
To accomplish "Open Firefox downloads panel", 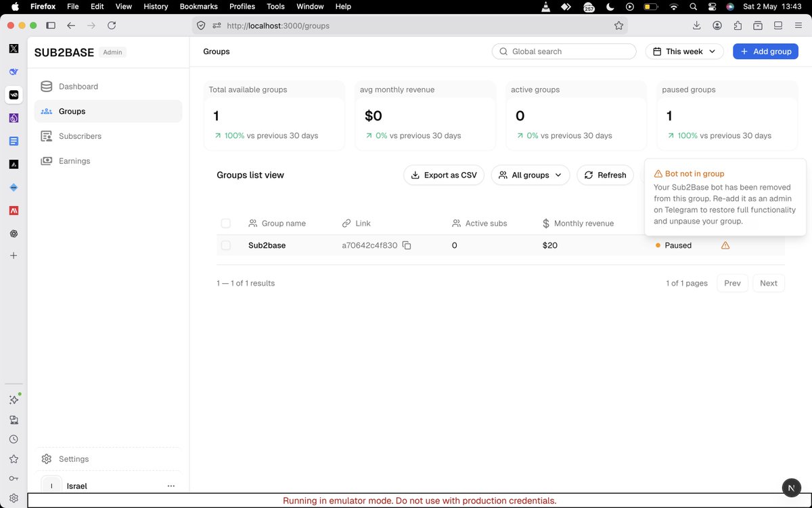I will click(697, 26).
